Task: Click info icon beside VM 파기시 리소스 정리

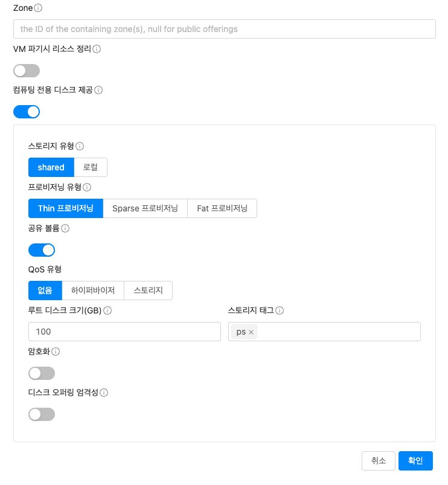Action: coord(97,49)
